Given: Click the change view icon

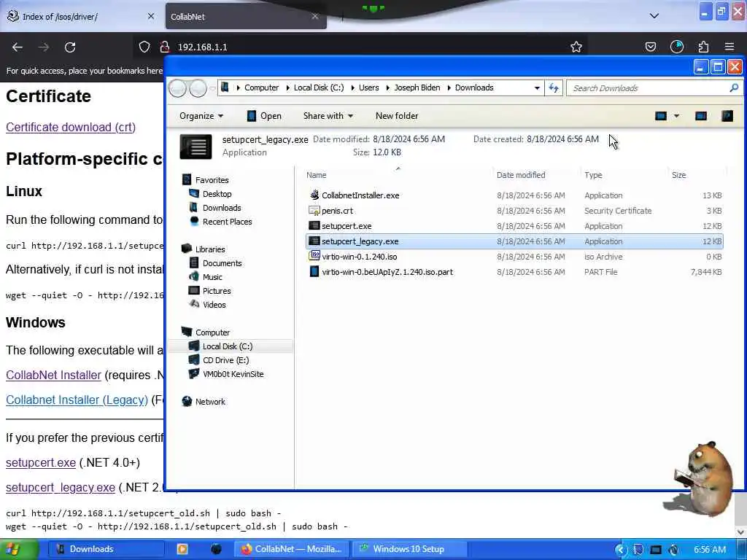Looking at the screenshot, I should point(661,116).
